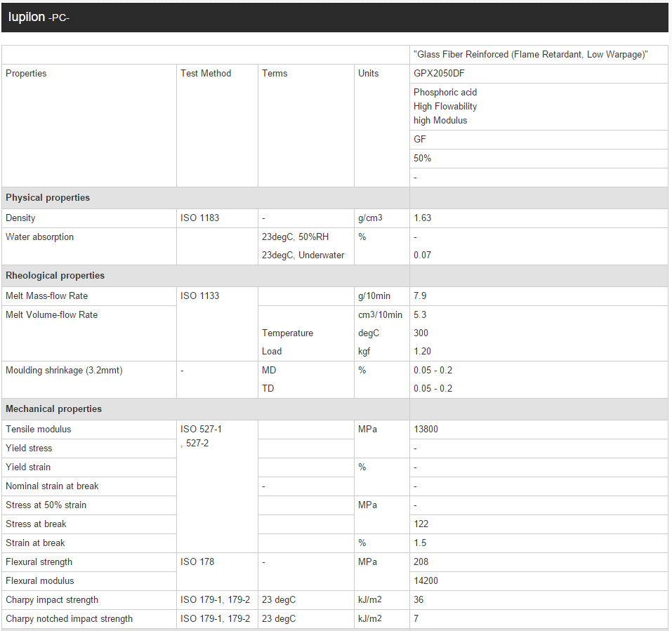Viewport: 672px width, 631px height.
Task: Select the ISO 178 test method
Action: (x=197, y=562)
